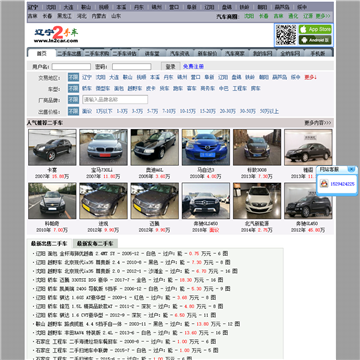The height and width of the screenshot is (360, 360).
Task: Open the 免费注册 registration link
Action: coord(193,67)
